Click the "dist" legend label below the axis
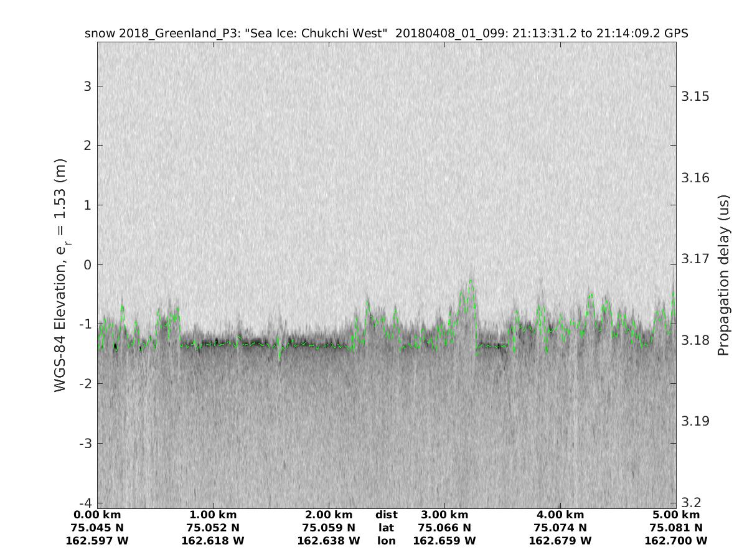The image size is (747, 560). coord(386,515)
